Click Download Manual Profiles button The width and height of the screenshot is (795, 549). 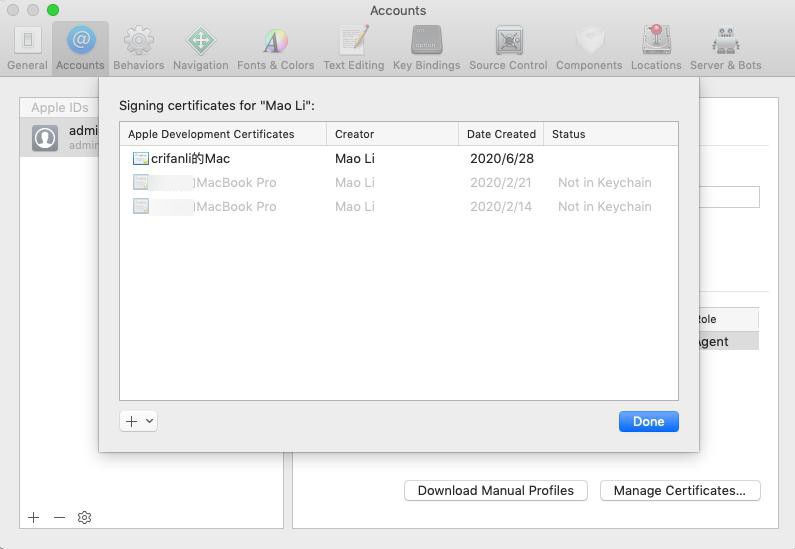point(495,490)
